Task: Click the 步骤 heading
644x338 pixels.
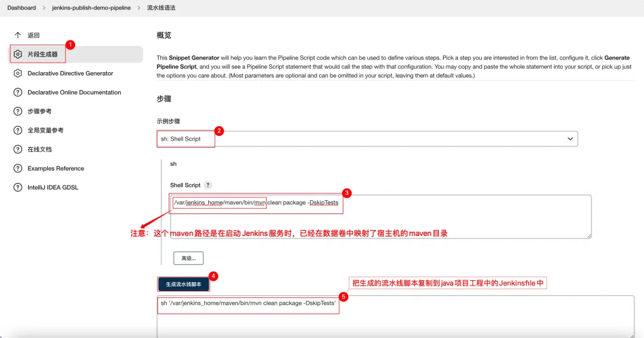Action: [x=164, y=99]
